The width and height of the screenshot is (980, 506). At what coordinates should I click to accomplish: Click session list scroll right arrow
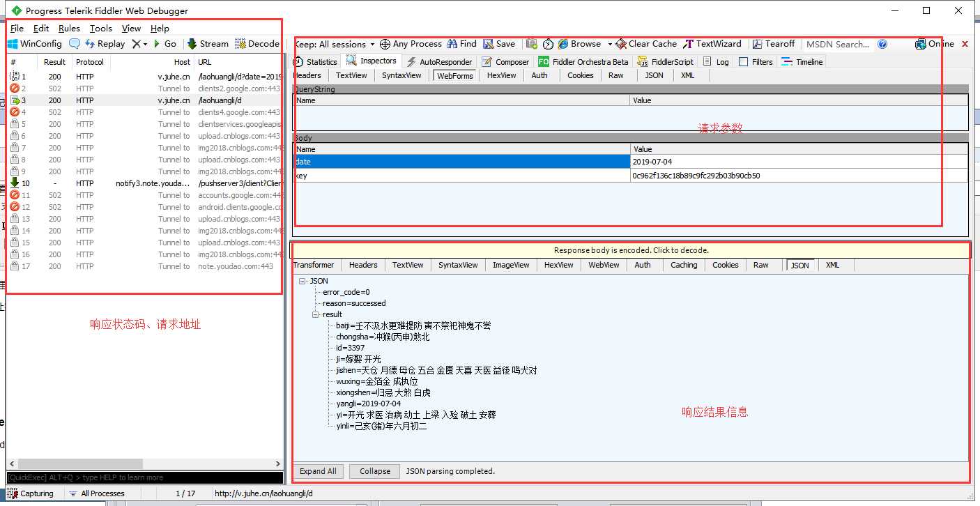pos(279,463)
